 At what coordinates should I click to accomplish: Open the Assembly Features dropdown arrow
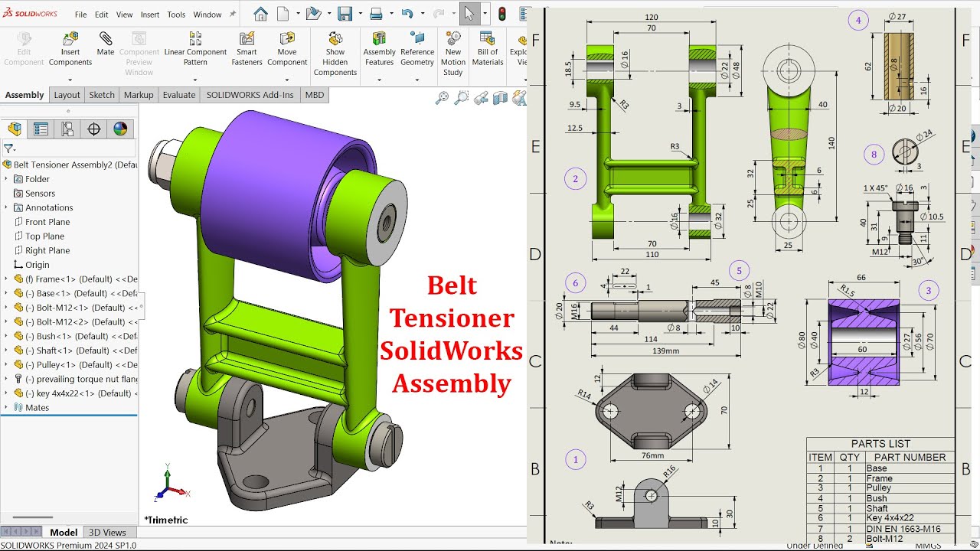[379, 81]
